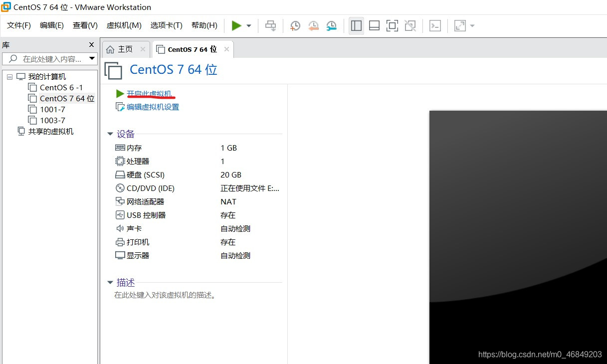
Task: Open the stretch display dropdown arrow
Action: tap(472, 26)
